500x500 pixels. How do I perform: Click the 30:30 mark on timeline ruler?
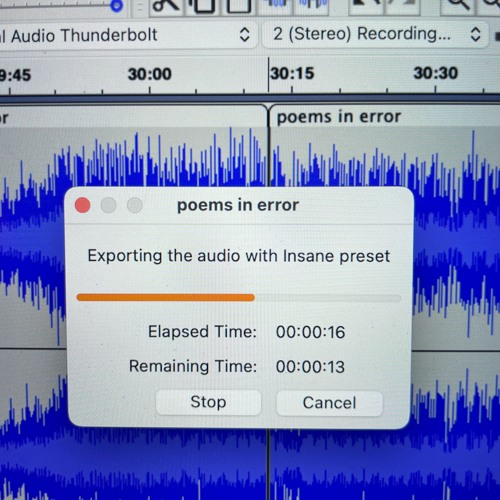pyautogui.click(x=435, y=73)
